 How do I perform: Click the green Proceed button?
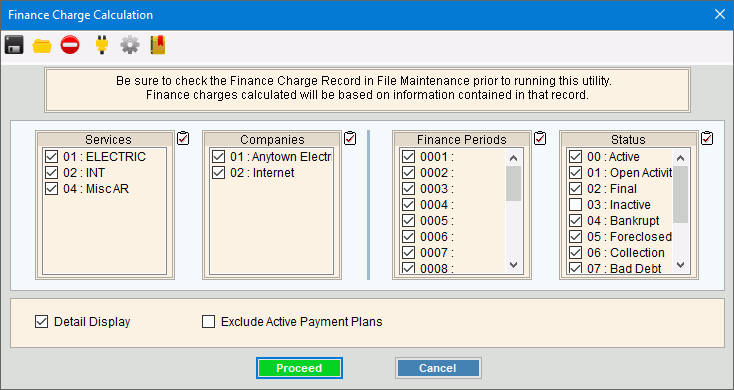tap(299, 368)
